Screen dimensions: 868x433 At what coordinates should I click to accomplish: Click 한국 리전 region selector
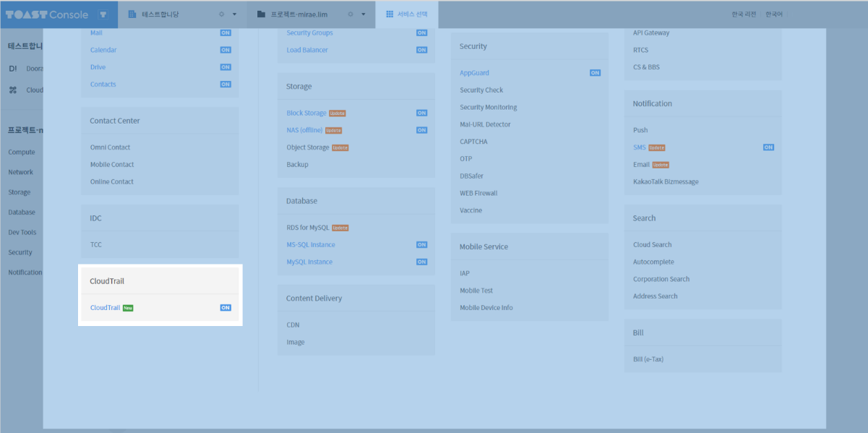click(744, 14)
